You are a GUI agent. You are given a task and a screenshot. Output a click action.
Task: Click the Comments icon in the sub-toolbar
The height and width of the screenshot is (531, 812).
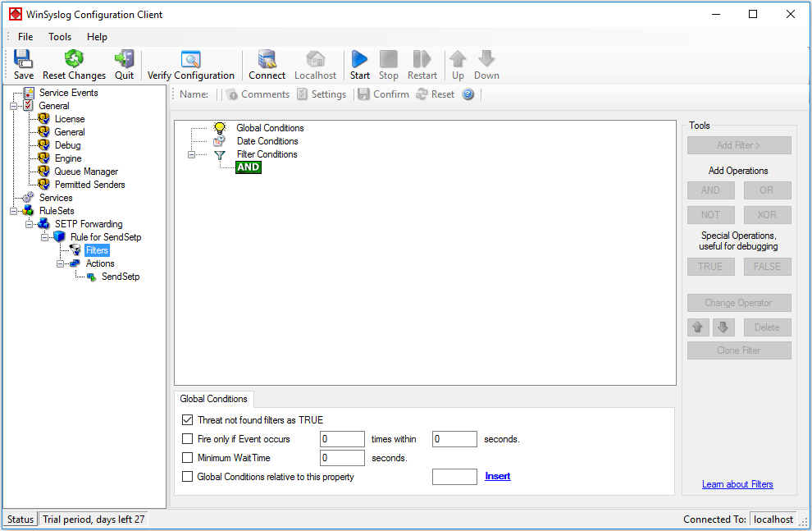click(232, 94)
